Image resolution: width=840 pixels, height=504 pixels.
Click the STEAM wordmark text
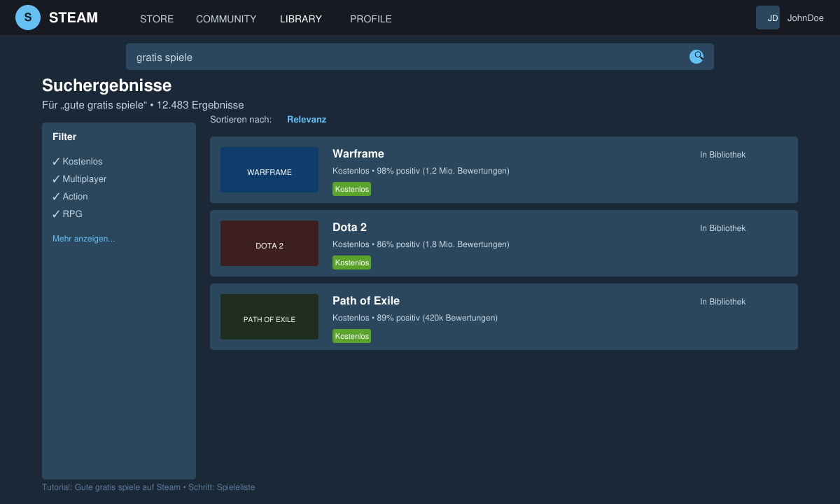pos(73,18)
